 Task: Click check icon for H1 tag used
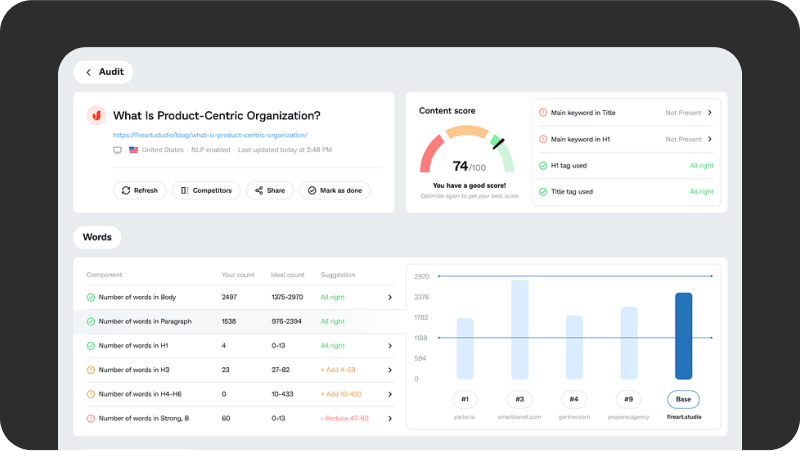(x=543, y=166)
